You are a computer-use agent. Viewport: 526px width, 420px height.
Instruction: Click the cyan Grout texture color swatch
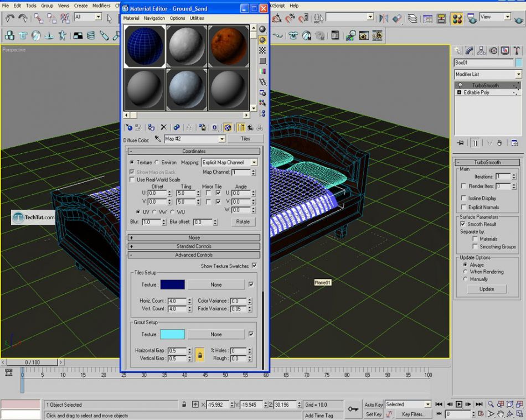(172, 334)
